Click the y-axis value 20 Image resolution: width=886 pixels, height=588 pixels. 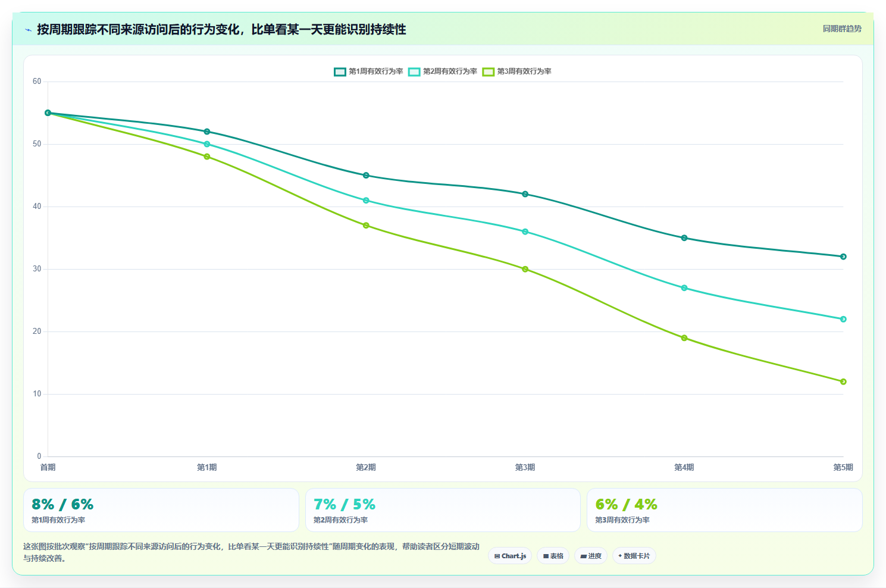click(37, 331)
